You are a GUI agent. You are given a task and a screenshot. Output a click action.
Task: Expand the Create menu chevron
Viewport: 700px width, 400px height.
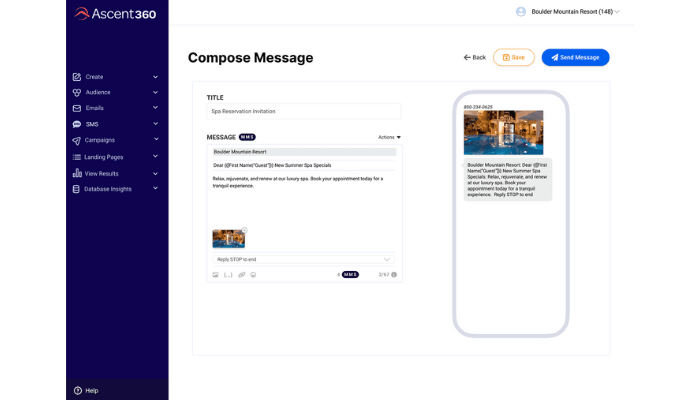(155, 77)
